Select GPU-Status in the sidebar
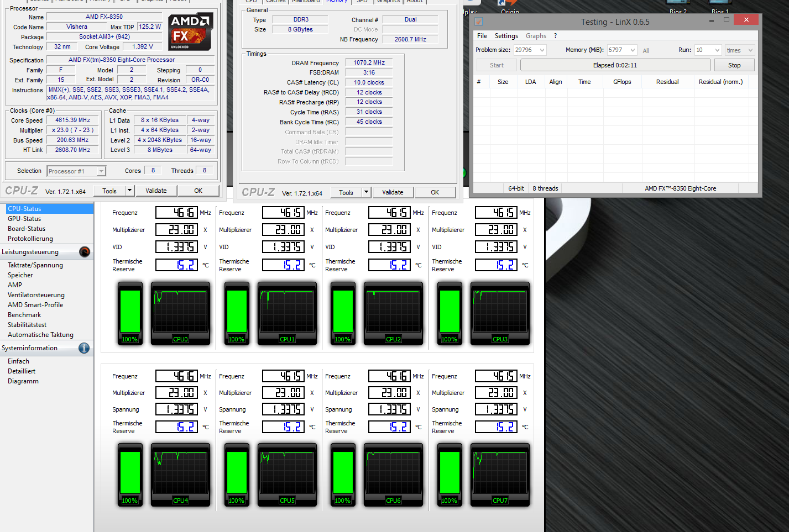 [24, 219]
